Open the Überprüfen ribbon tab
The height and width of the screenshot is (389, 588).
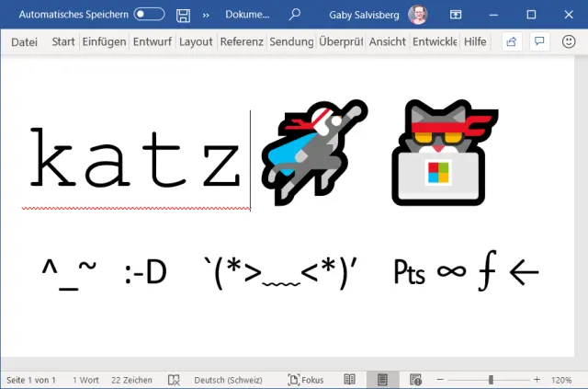pyautogui.click(x=341, y=41)
